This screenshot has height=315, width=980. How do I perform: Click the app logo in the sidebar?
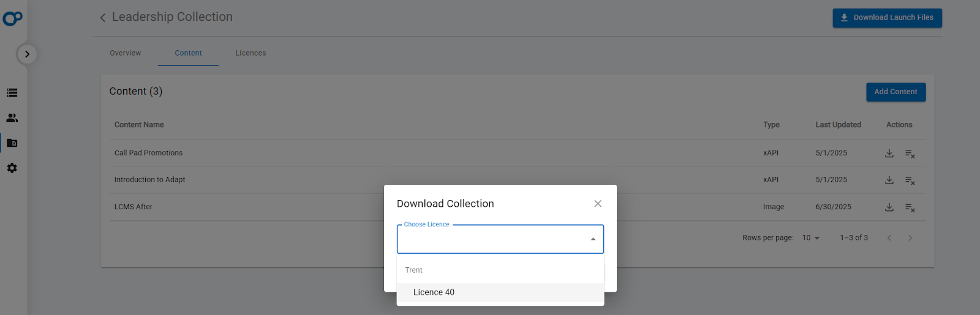pyautogui.click(x=12, y=18)
